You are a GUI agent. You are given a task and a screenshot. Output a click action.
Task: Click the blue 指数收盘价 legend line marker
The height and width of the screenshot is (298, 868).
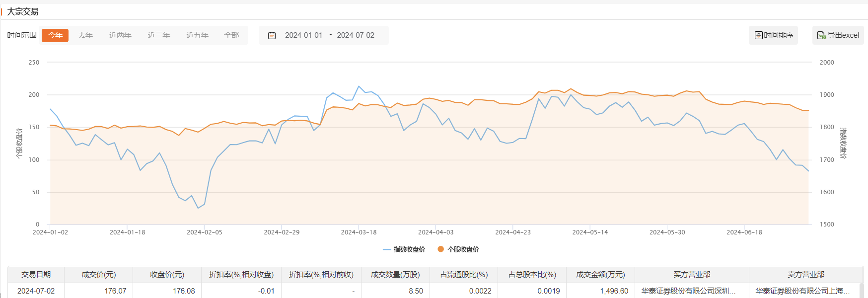pos(387,249)
